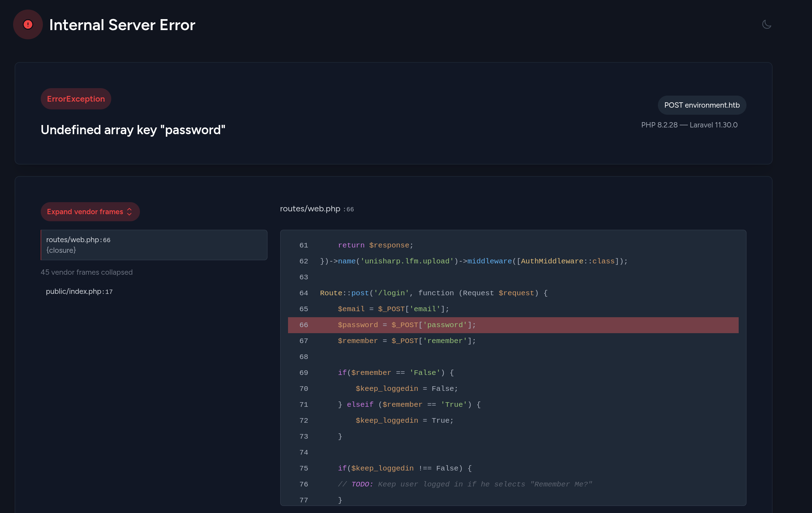Select public/index.php:17 stack frame

pyautogui.click(x=79, y=291)
